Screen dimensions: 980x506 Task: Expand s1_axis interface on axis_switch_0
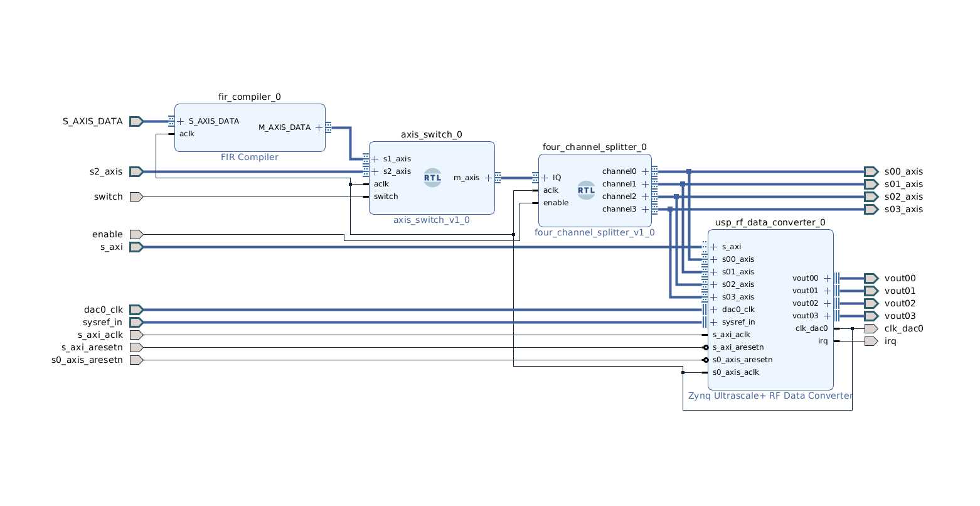[375, 159]
